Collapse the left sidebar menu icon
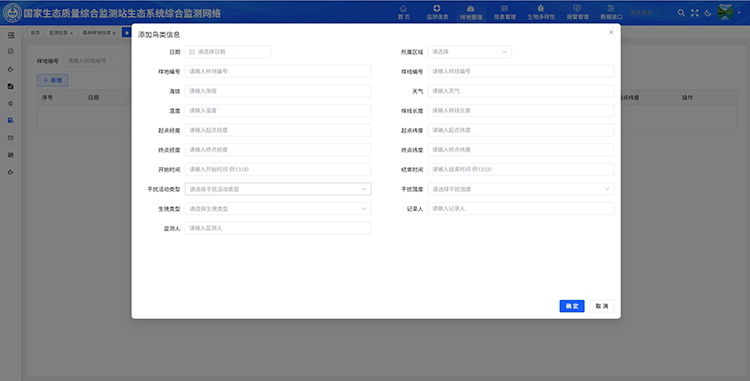 pos(11,35)
